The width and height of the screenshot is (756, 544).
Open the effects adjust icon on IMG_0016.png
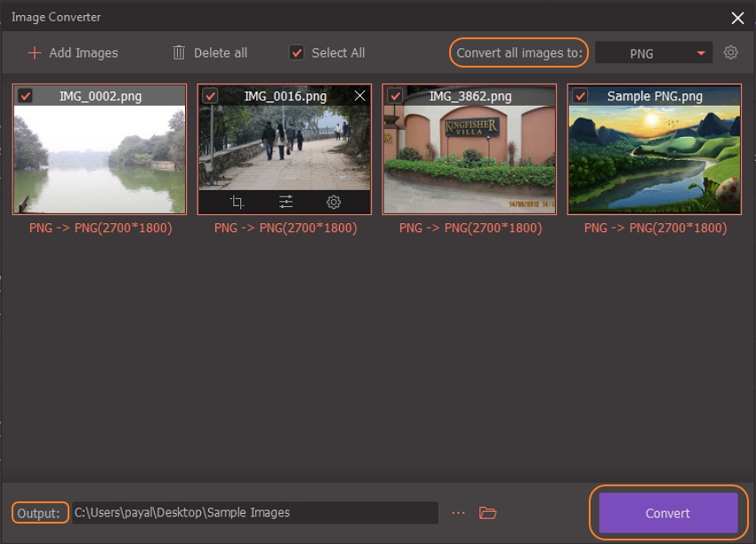tap(286, 203)
